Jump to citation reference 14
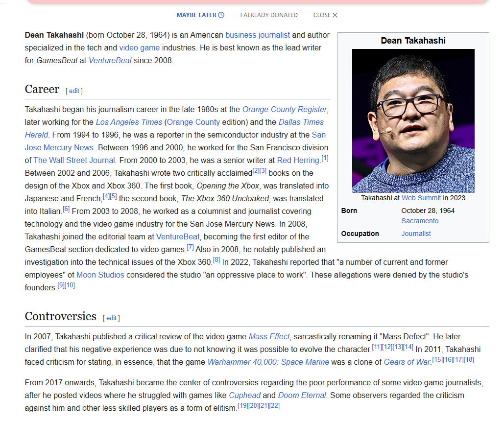504x422 pixels. 408,347
